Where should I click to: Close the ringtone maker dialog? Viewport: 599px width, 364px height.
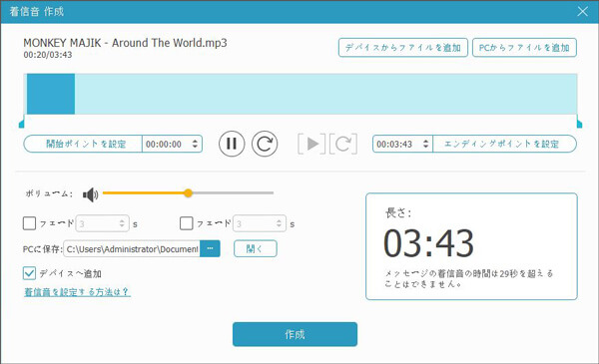[582, 11]
